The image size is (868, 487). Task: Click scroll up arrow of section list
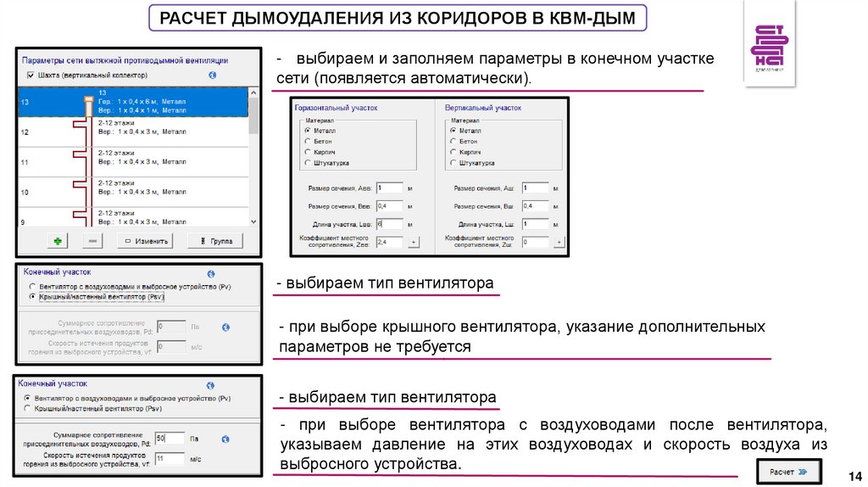pos(253,92)
